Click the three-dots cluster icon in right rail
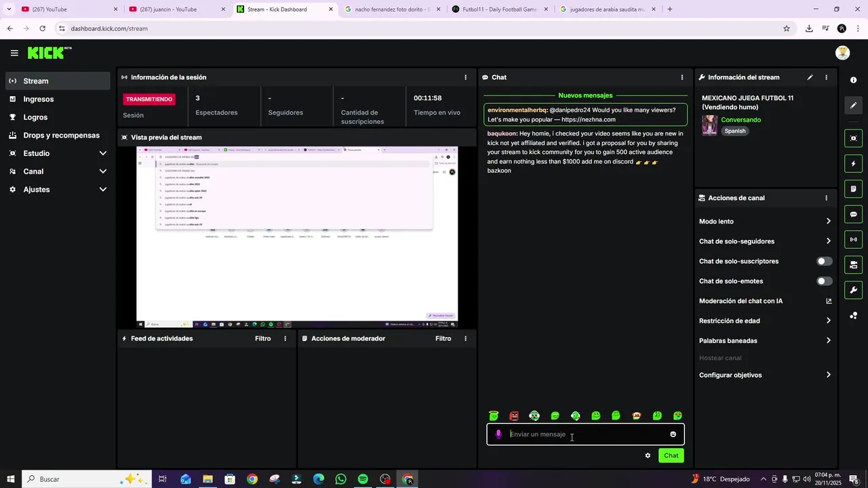This screenshot has width=868, height=488. tap(853, 316)
